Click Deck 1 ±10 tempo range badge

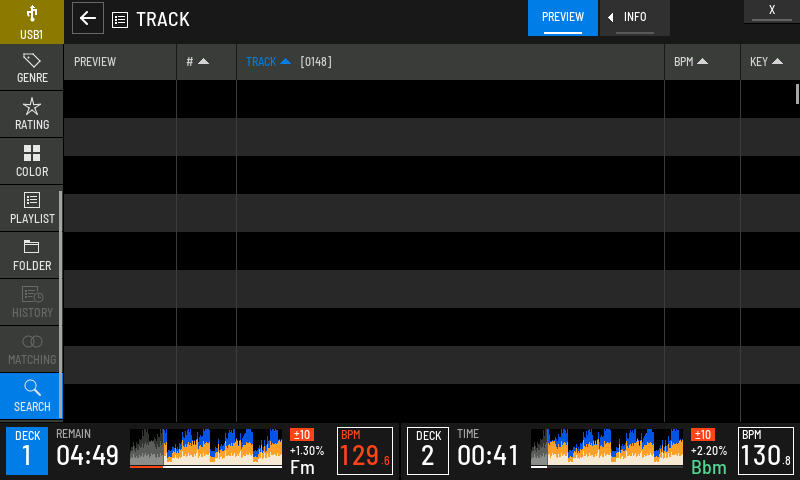[x=302, y=435]
